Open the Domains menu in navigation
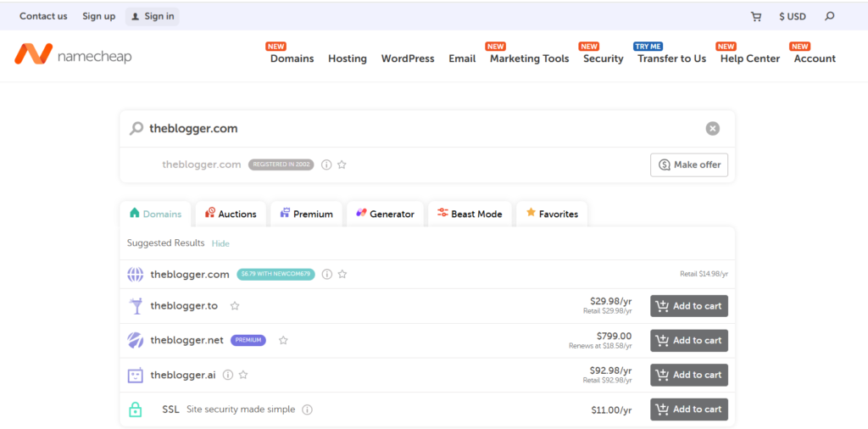868x429 pixels. pos(292,58)
